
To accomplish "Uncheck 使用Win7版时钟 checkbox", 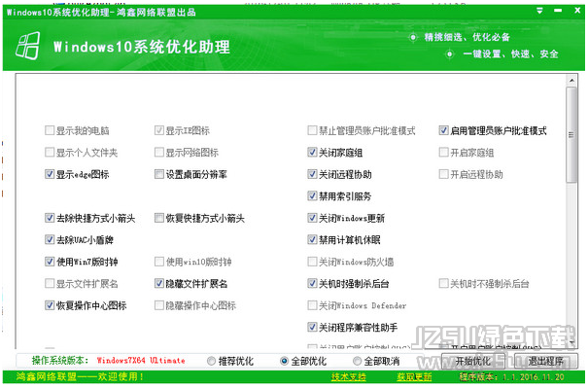I will point(50,262).
